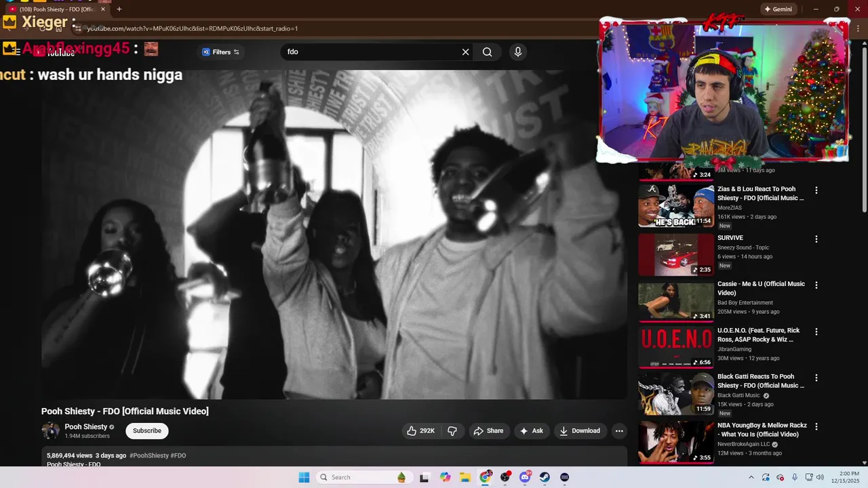This screenshot has width=868, height=488.
Task: Click the NeverBrokeAgain LLC channel name
Action: click(744, 444)
